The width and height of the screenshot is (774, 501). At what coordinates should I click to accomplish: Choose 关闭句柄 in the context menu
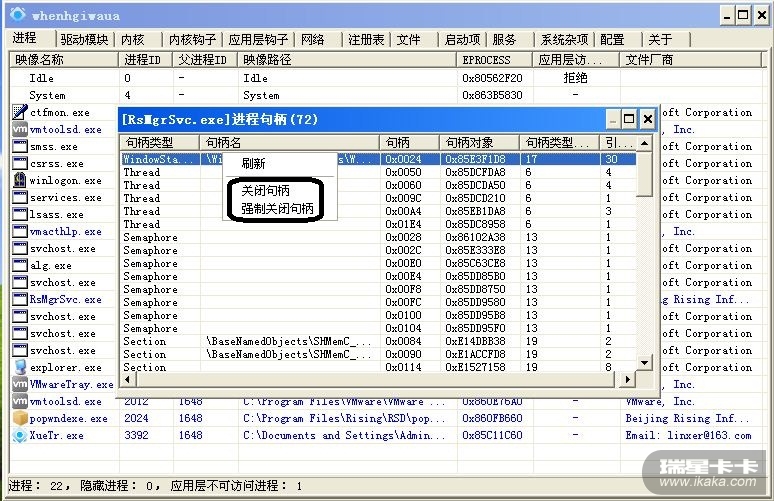click(x=266, y=191)
